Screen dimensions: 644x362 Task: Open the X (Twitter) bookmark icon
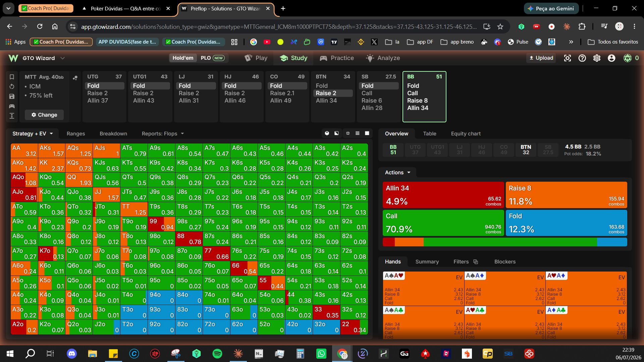coord(374,42)
